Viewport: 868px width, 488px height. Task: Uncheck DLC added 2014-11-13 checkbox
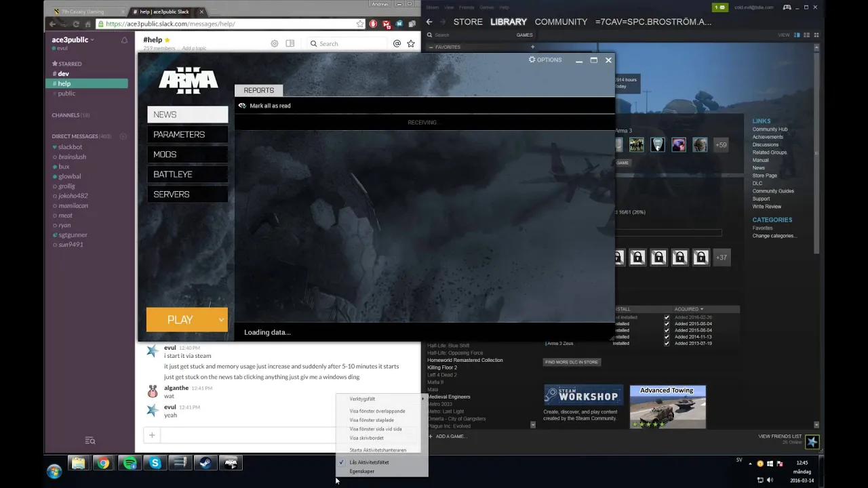coord(667,337)
